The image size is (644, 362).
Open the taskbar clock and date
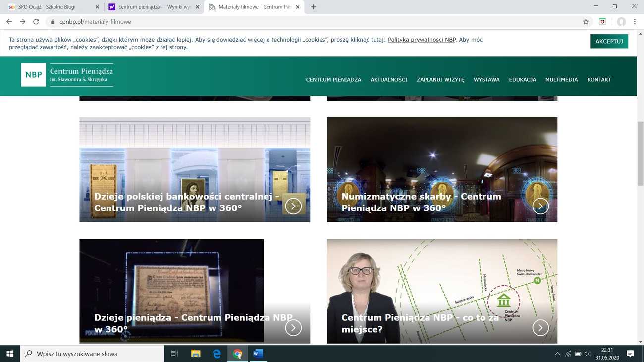607,354
